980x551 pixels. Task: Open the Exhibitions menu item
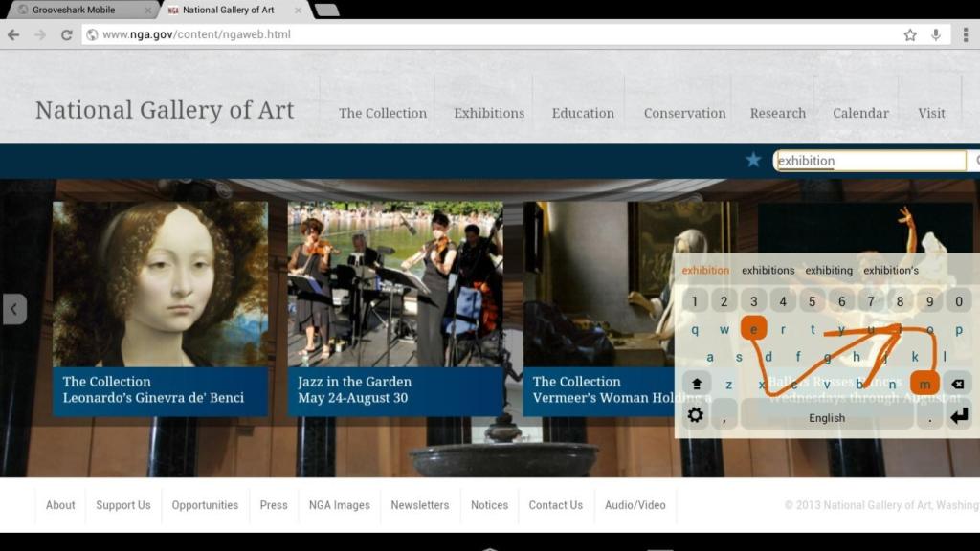click(489, 113)
